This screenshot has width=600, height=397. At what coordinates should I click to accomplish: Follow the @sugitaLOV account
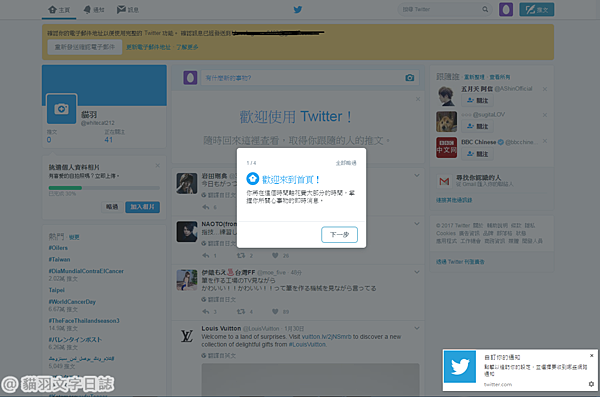477,126
